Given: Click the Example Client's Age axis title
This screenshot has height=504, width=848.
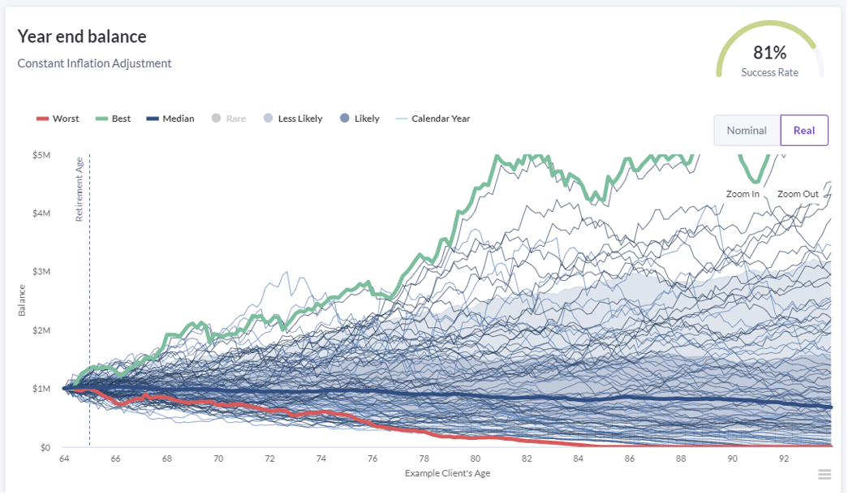Looking at the screenshot, I should click(x=447, y=473).
